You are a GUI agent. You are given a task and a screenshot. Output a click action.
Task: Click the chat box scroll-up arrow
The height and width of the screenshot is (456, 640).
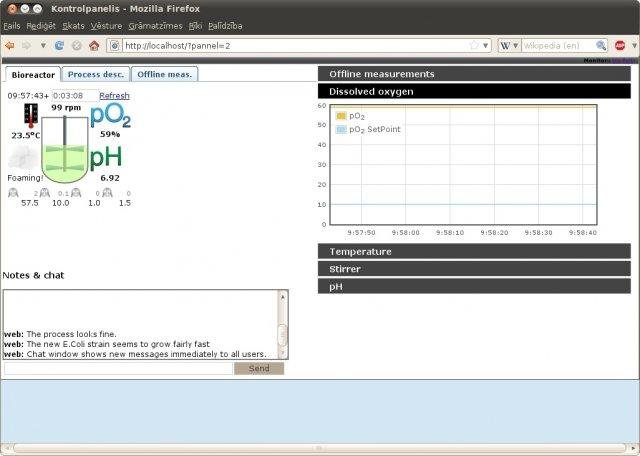pyautogui.click(x=282, y=297)
